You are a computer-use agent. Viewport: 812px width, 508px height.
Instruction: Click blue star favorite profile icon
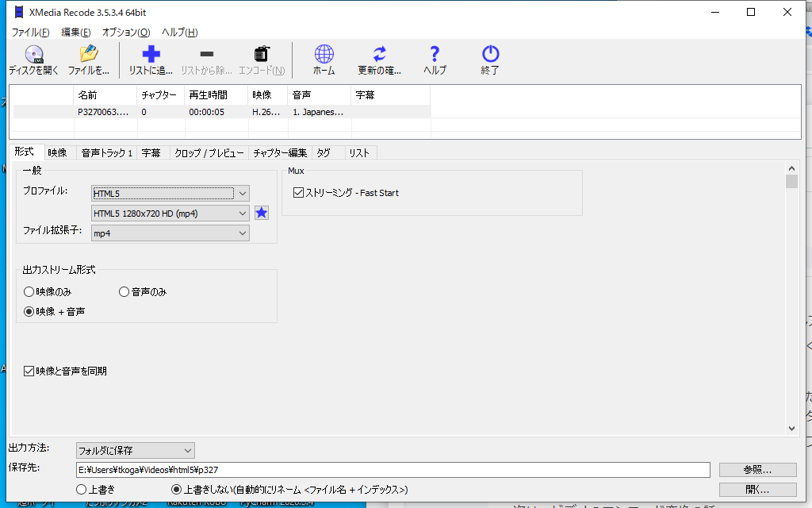coord(262,213)
